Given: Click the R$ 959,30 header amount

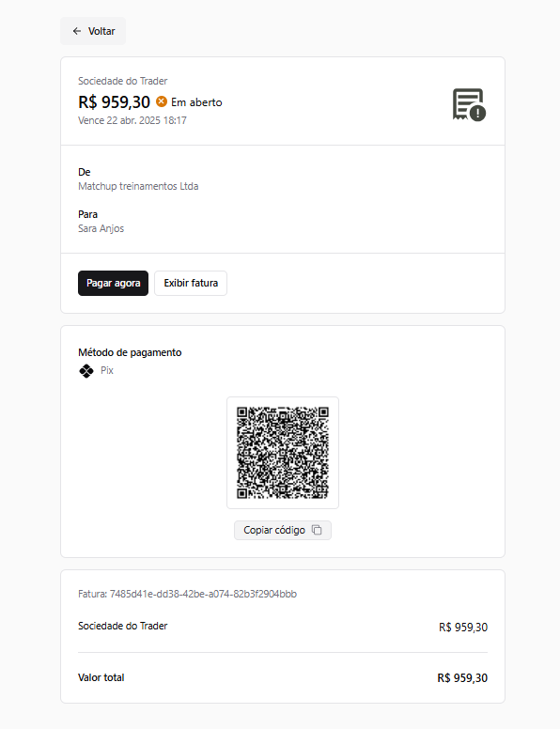Looking at the screenshot, I should click(114, 101).
